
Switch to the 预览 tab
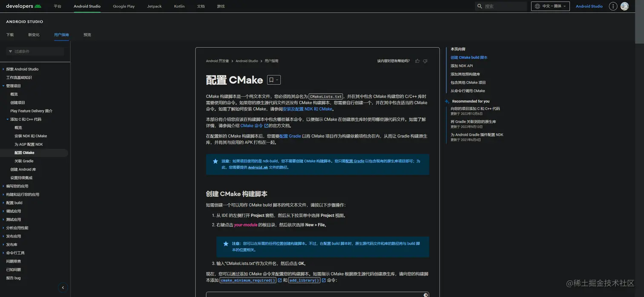click(x=87, y=35)
